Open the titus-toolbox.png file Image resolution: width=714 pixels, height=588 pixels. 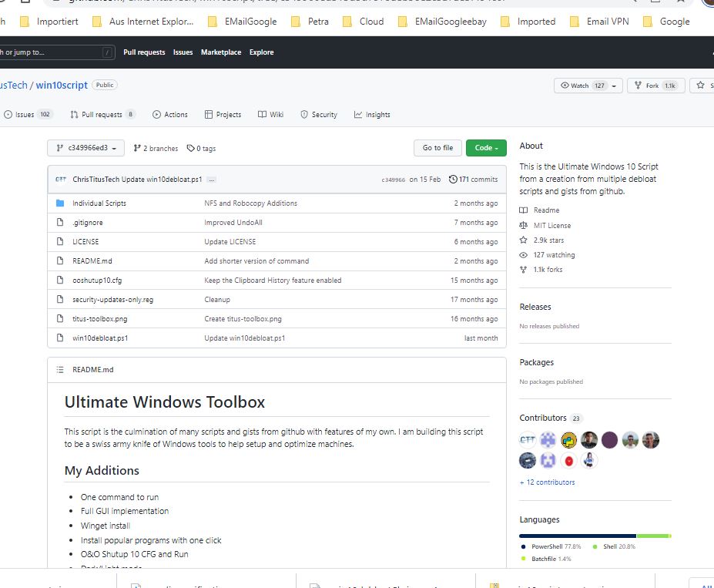(x=99, y=319)
